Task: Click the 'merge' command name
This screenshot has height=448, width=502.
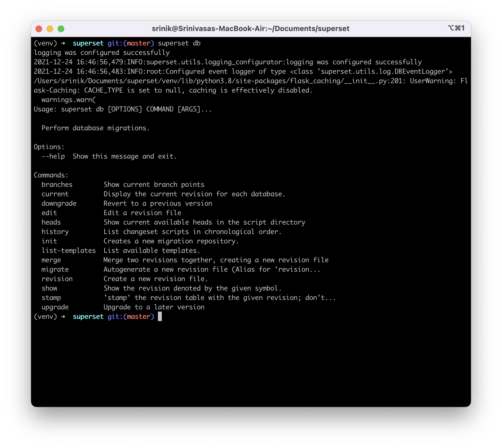Action: (51, 260)
